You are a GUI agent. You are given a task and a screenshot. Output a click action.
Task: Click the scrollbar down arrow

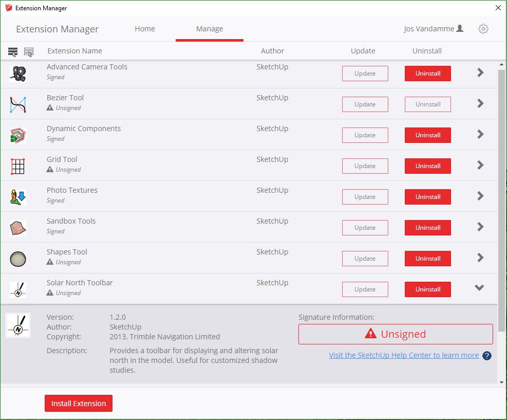coord(501,382)
